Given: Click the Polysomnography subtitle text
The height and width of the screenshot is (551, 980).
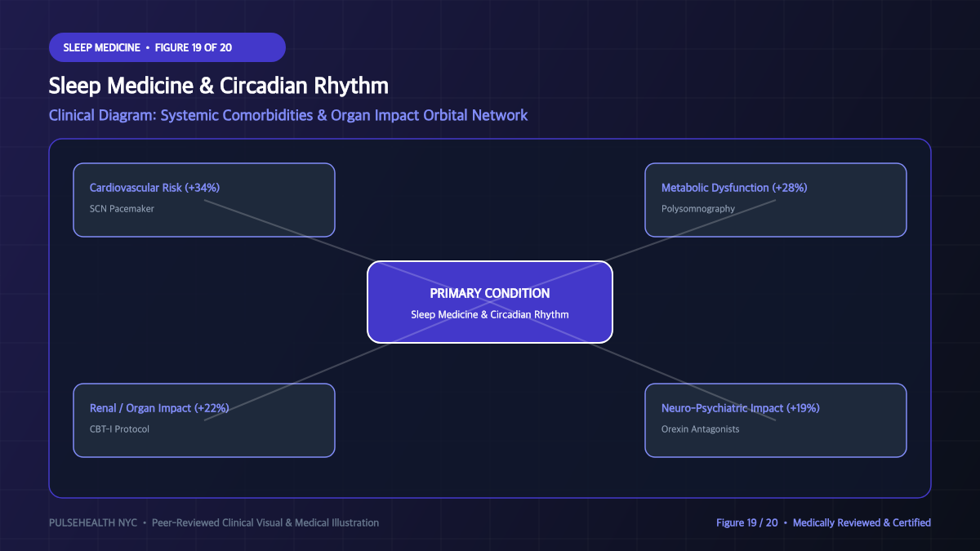Looking at the screenshot, I should point(698,209).
